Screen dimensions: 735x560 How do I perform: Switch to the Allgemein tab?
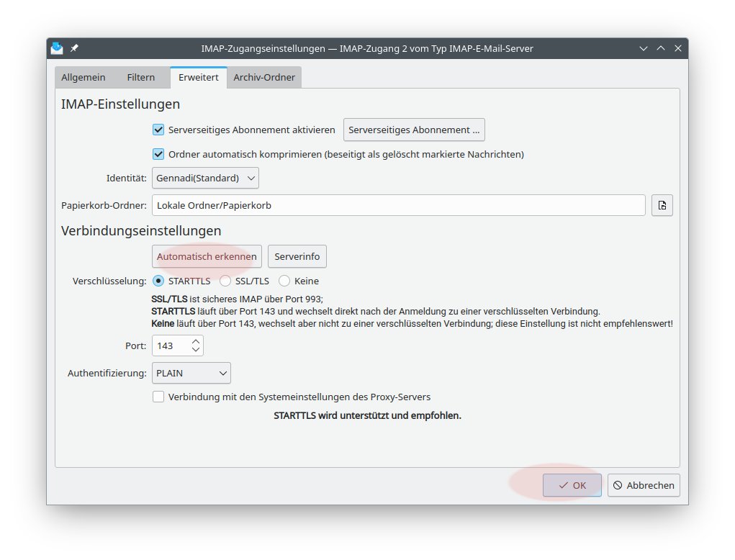84,77
